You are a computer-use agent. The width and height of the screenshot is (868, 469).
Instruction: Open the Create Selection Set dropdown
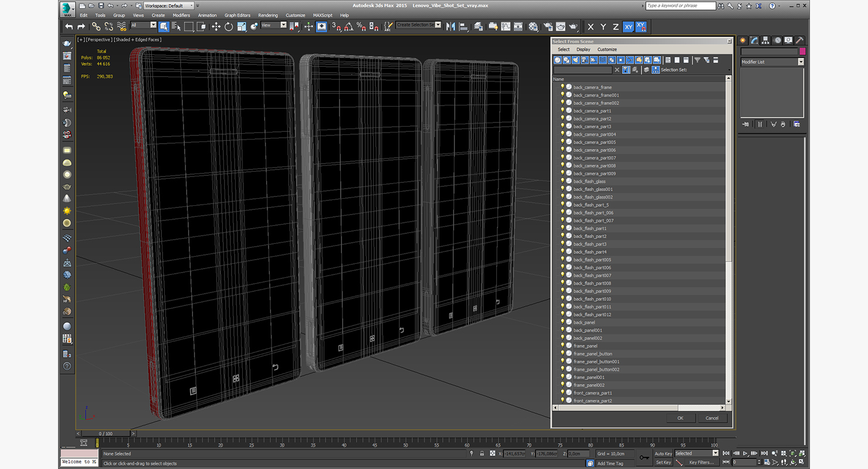coord(418,25)
